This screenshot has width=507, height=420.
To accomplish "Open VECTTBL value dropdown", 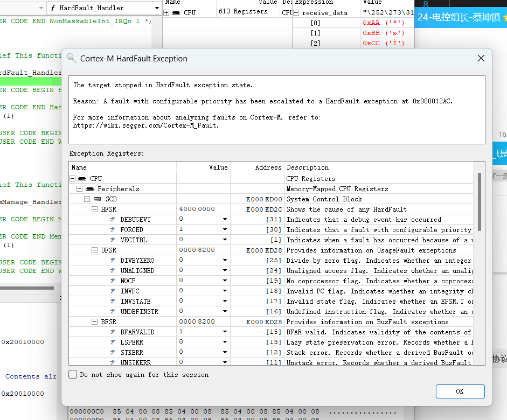I will tap(224, 240).
